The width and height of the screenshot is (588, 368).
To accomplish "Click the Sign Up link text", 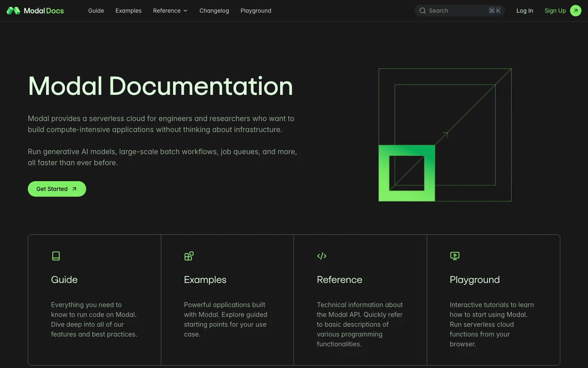I will pos(555,11).
